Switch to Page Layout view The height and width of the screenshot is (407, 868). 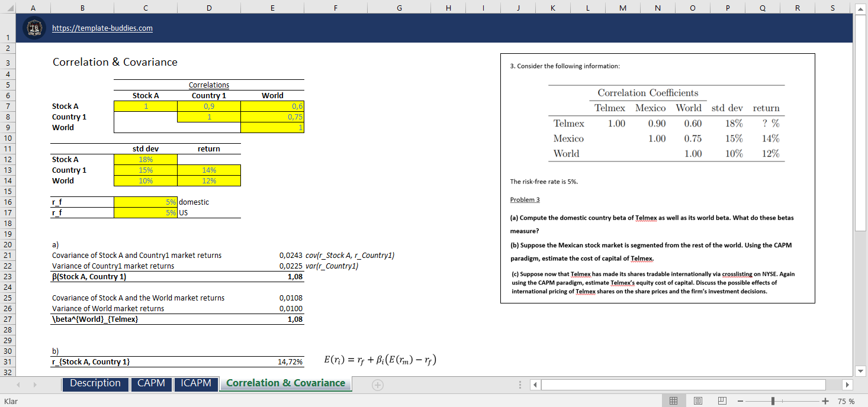click(697, 401)
